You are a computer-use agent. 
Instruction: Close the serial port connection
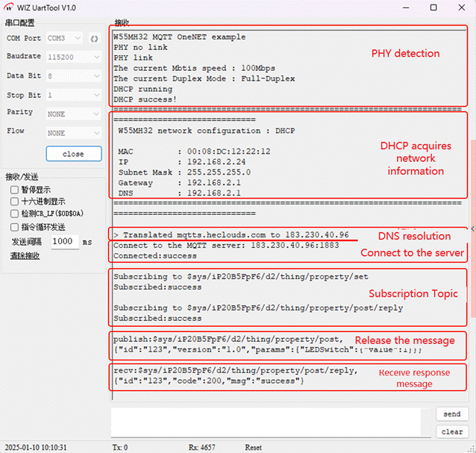[x=74, y=154]
